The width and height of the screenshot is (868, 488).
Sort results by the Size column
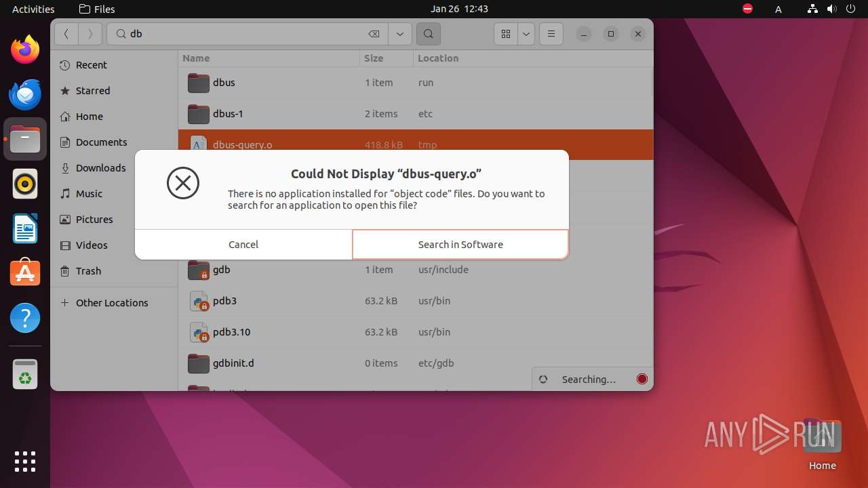[387, 58]
